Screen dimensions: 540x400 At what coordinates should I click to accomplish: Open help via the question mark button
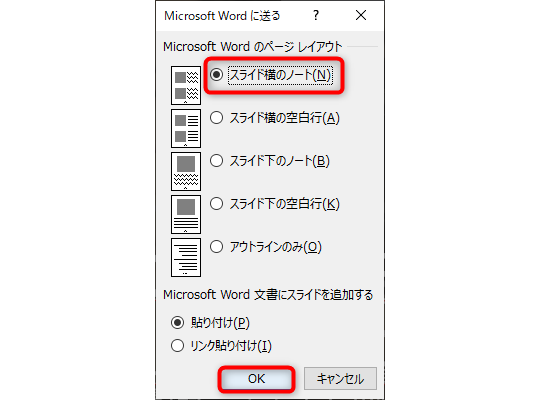tap(316, 16)
